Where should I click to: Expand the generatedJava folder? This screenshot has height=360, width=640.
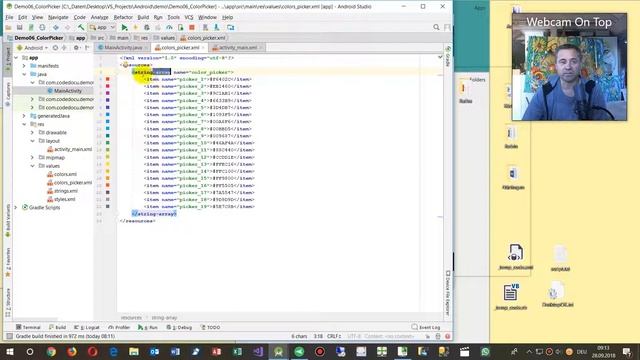click(24, 116)
